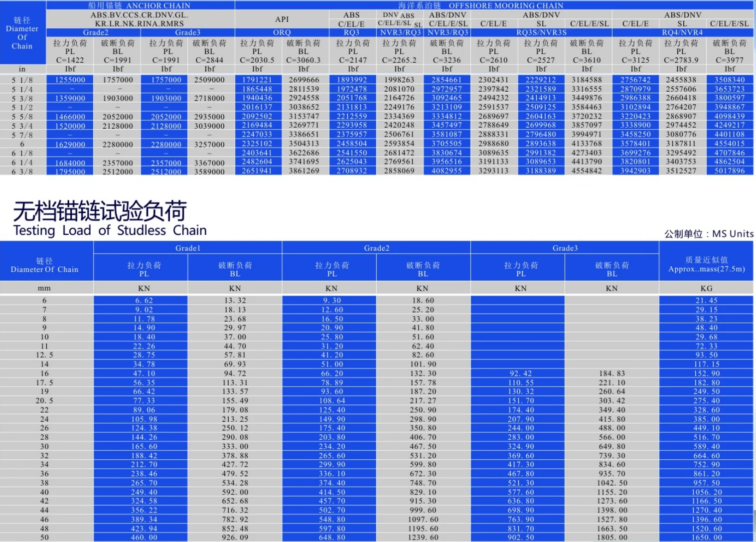
Task: Select the ORQ column header
Action: point(282,32)
